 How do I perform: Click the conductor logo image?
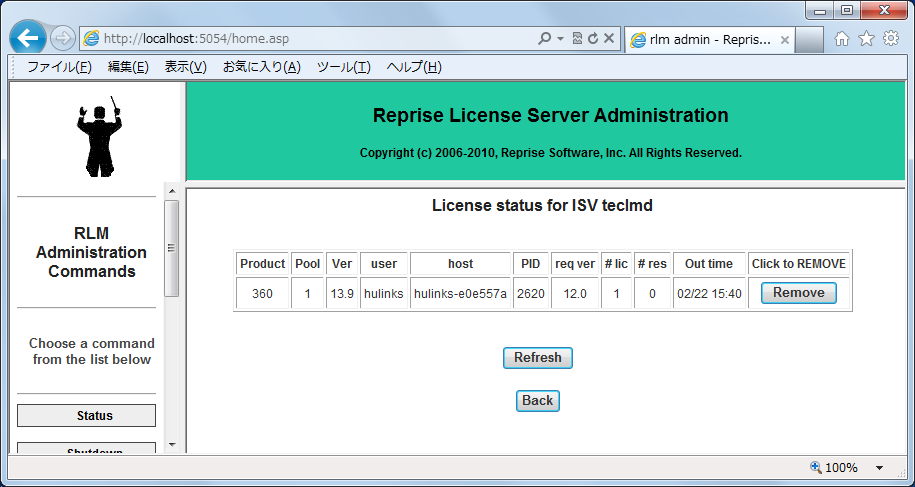click(99, 136)
